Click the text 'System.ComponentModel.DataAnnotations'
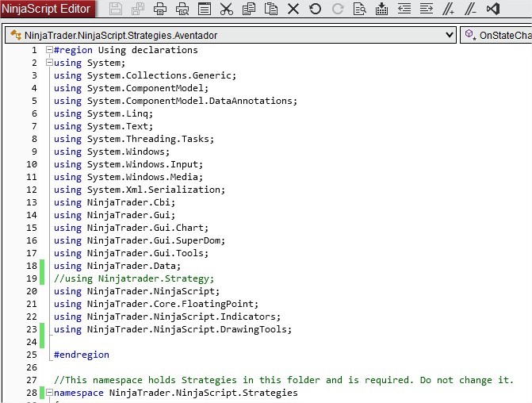The image size is (532, 403). tap(189, 101)
